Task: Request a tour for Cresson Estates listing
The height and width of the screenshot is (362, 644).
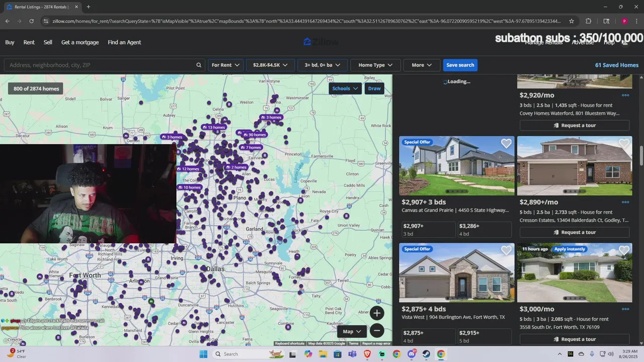Action: (x=575, y=232)
